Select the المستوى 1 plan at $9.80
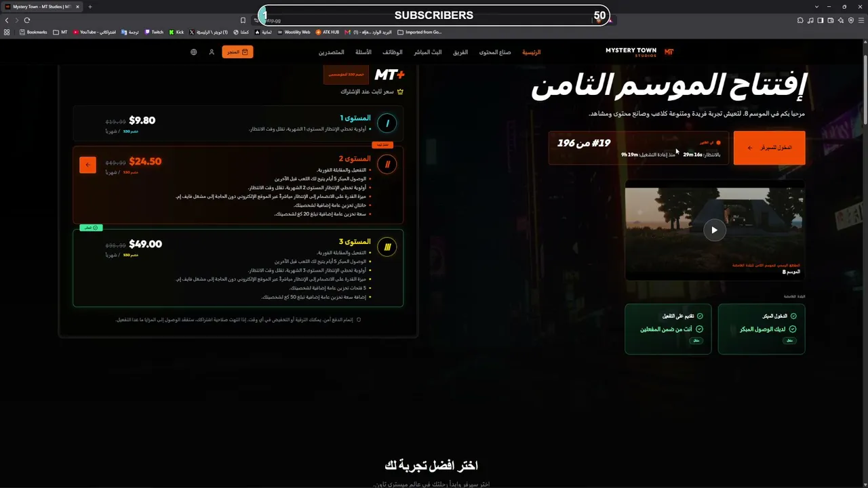Image resolution: width=868 pixels, height=488 pixels. point(238,123)
